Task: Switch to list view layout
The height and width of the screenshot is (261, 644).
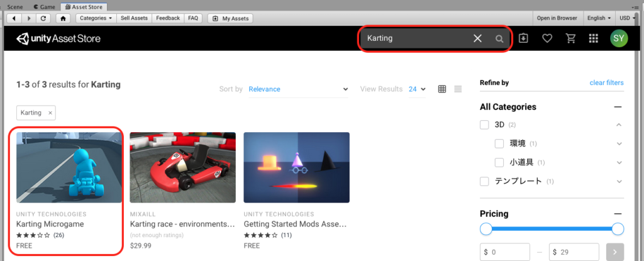Action: (458, 89)
